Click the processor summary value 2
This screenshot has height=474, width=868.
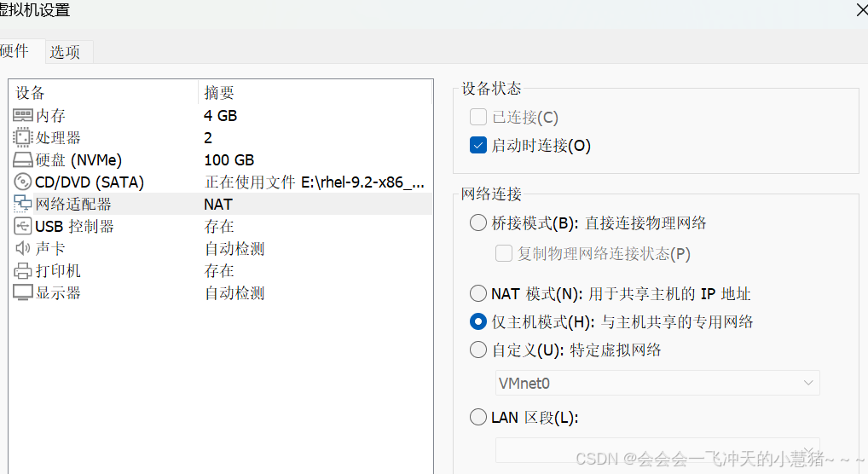pos(208,137)
